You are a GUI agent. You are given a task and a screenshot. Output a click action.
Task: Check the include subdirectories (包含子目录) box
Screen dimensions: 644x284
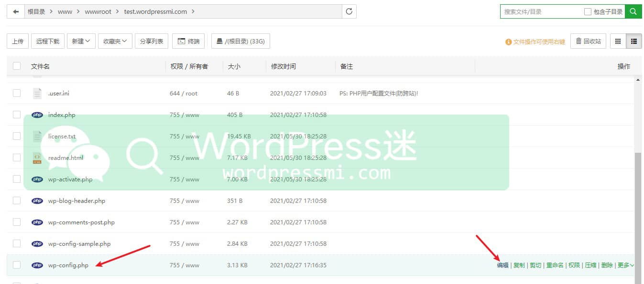[x=588, y=12]
